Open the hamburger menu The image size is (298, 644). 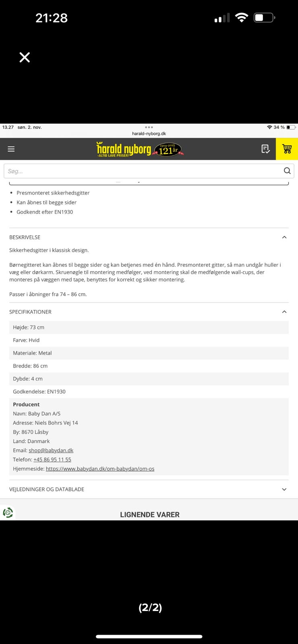(x=11, y=149)
